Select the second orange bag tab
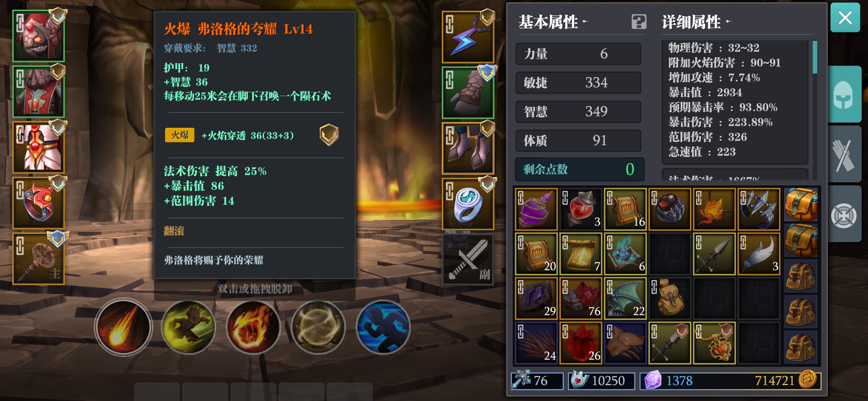Viewport: 868px width, 401px height. coord(801,240)
